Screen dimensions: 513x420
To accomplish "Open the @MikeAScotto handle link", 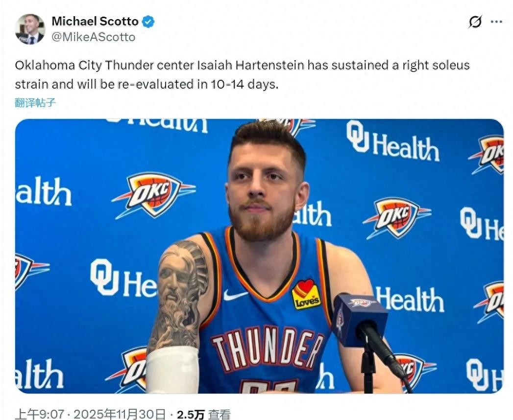I will click(x=94, y=37).
